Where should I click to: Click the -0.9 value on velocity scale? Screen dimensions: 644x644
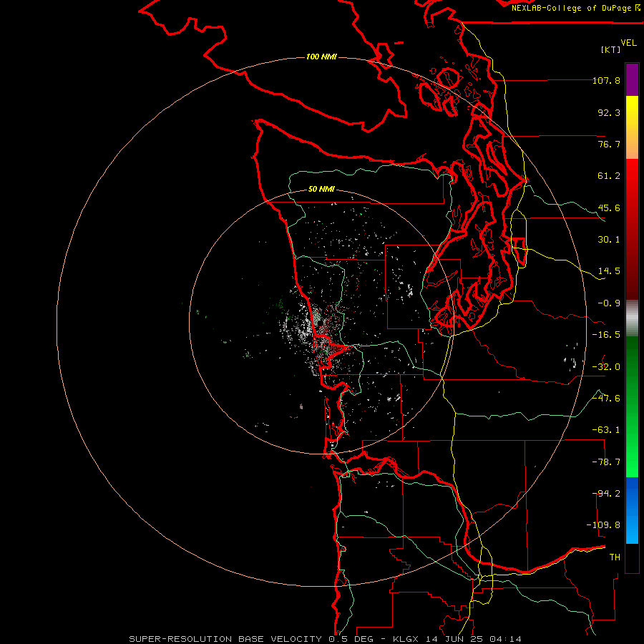pos(609,303)
